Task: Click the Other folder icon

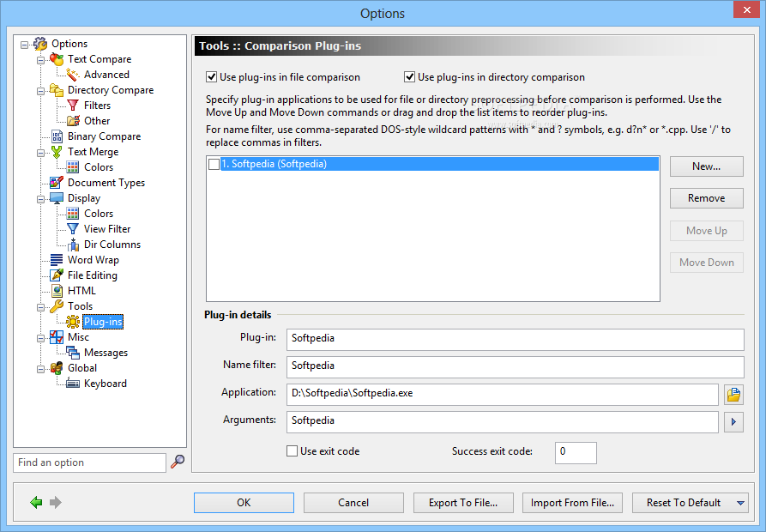Action: 73,121
